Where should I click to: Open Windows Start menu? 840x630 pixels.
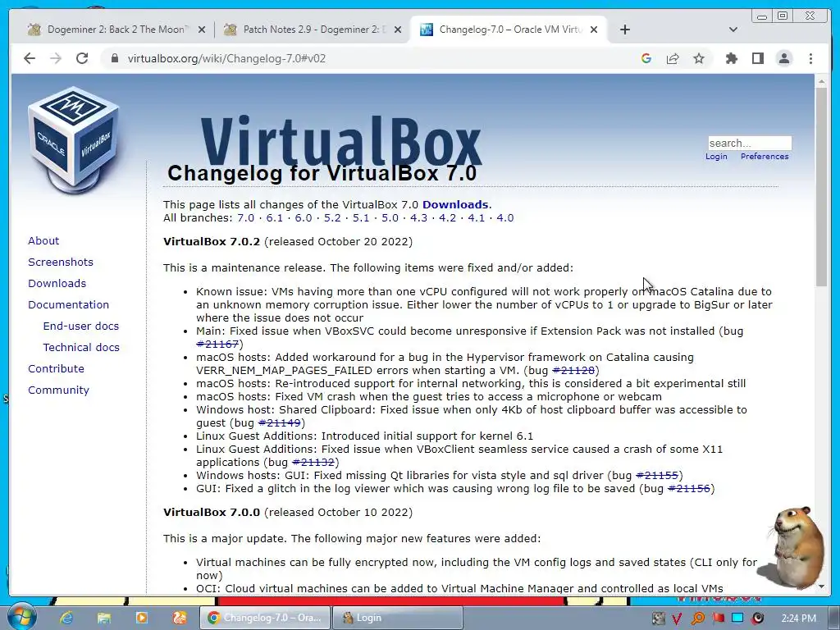21,617
